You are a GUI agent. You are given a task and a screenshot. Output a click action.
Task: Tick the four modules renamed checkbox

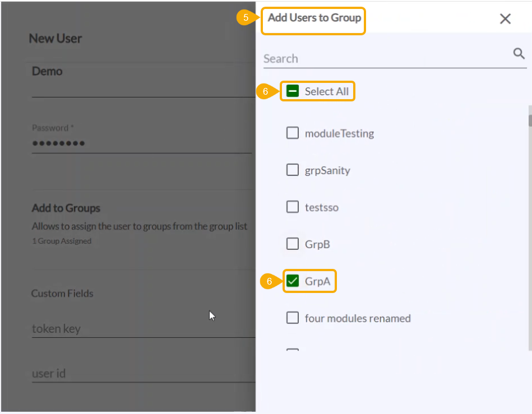point(293,318)
